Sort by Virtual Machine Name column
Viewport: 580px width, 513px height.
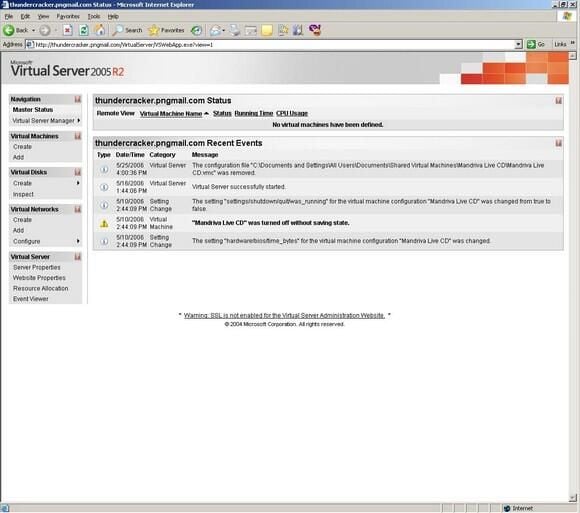click(171, 114)
